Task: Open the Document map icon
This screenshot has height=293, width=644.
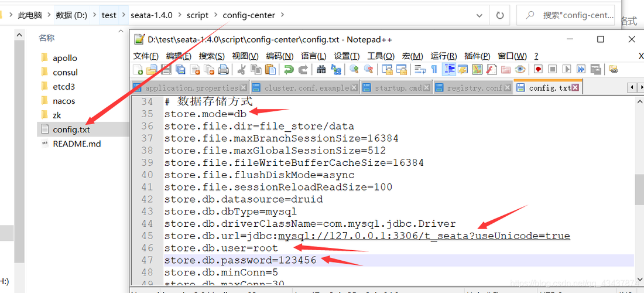Action: [x=477, y=70]
